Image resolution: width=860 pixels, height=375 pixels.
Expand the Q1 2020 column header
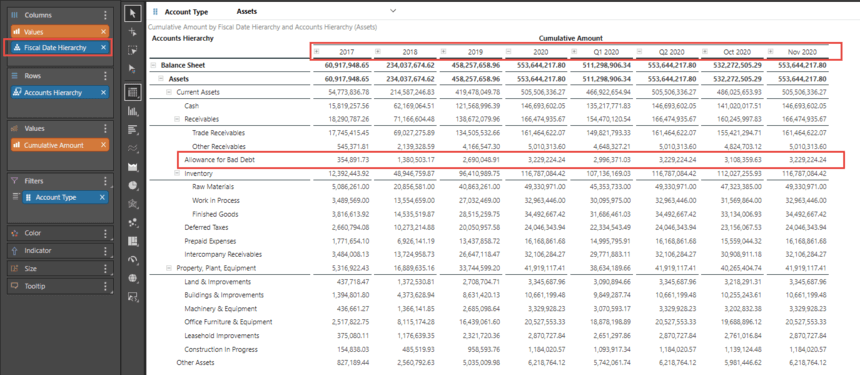pyautogui.click(x=574, y=52)
